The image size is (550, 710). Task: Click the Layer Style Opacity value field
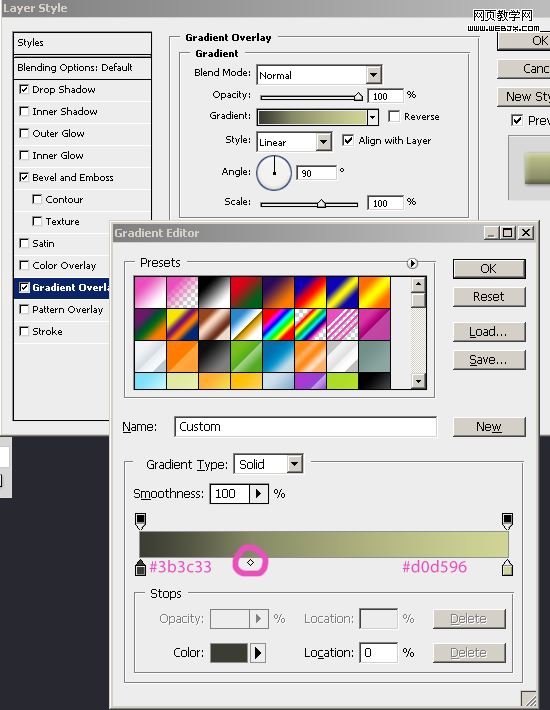tap(385, 96)
